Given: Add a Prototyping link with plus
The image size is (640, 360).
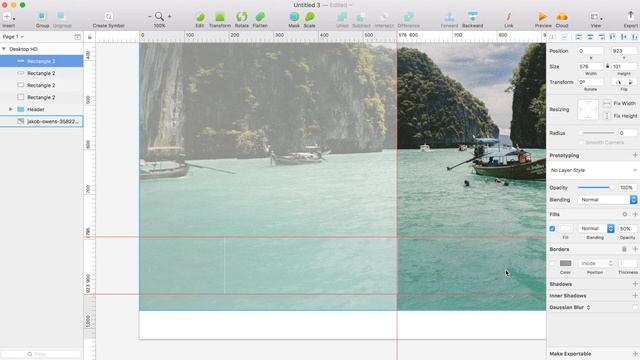Looking at the screenshot, I should coord(635,155).
